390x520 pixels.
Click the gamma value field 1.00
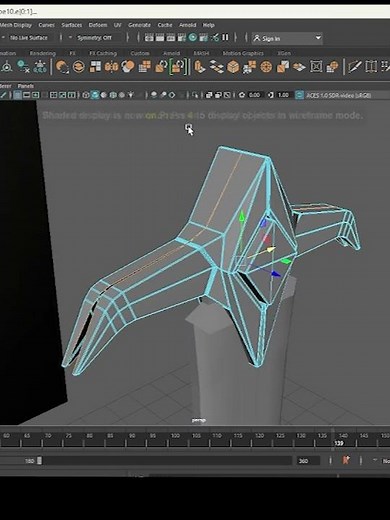[283, 95]
